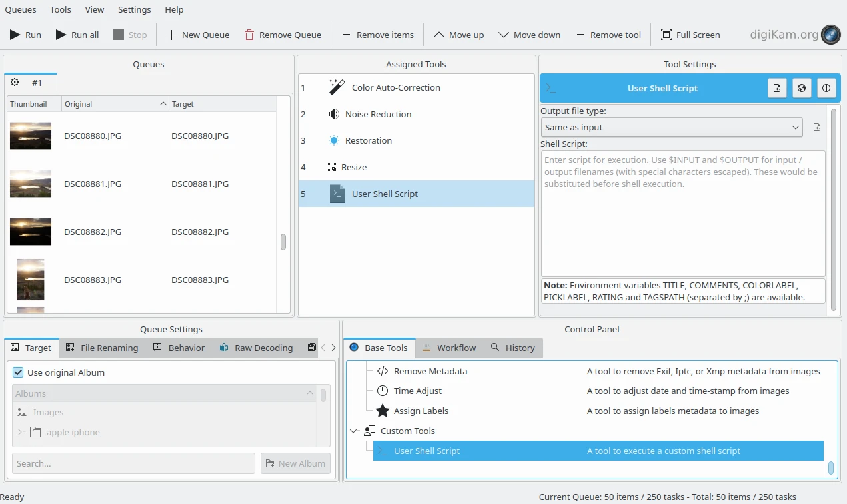This screenshot has width=847, height=504.
Task: Open the Settings menu
Action: pos(134,9)
